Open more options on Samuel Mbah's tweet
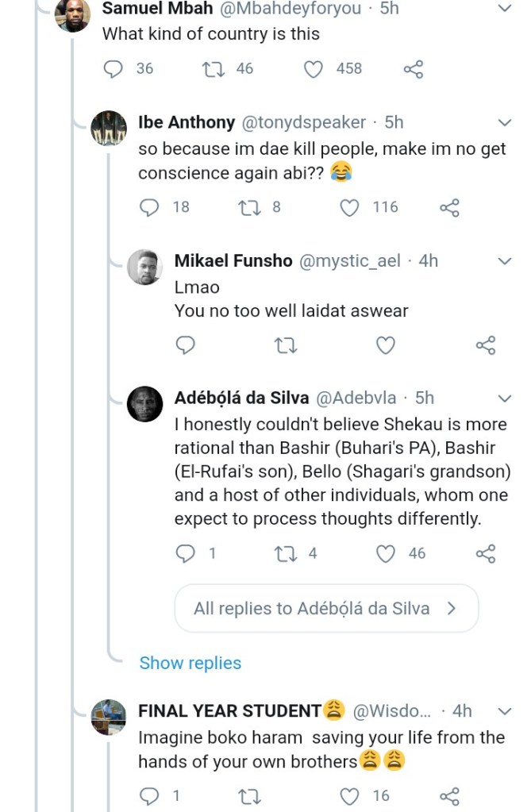Screen dimensions: 531x812 504,9
